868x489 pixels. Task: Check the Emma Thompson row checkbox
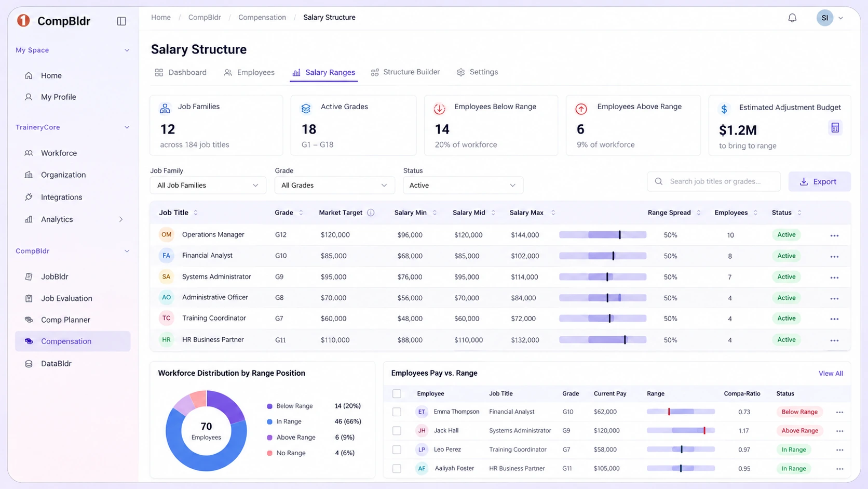coord(397,412)
